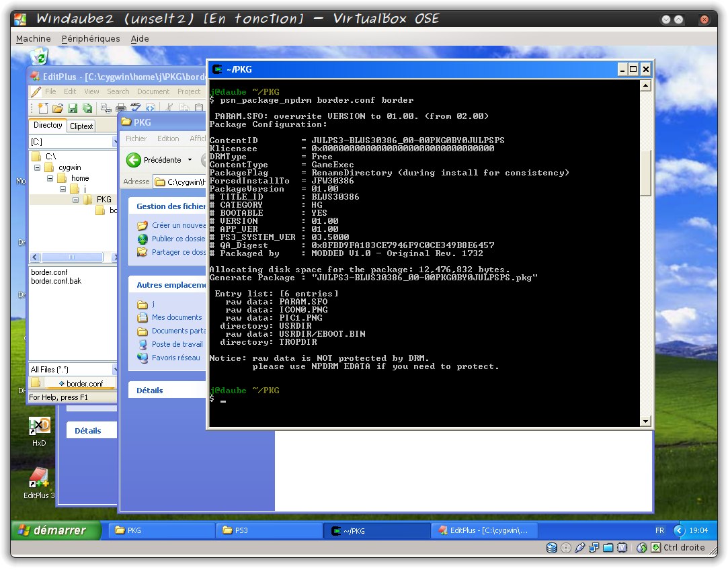728x570 pixels.
Task: Open the Favoris réseau link
Action: point(176,358)
